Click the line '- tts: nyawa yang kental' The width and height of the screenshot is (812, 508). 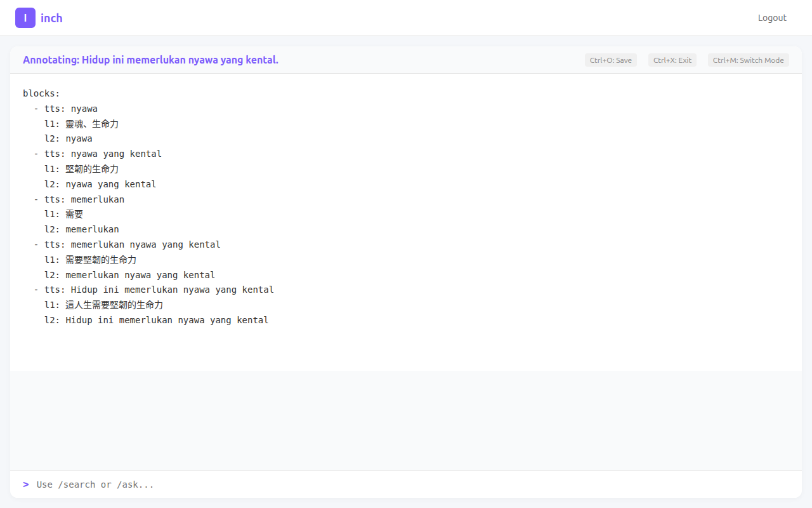point(98,154)
